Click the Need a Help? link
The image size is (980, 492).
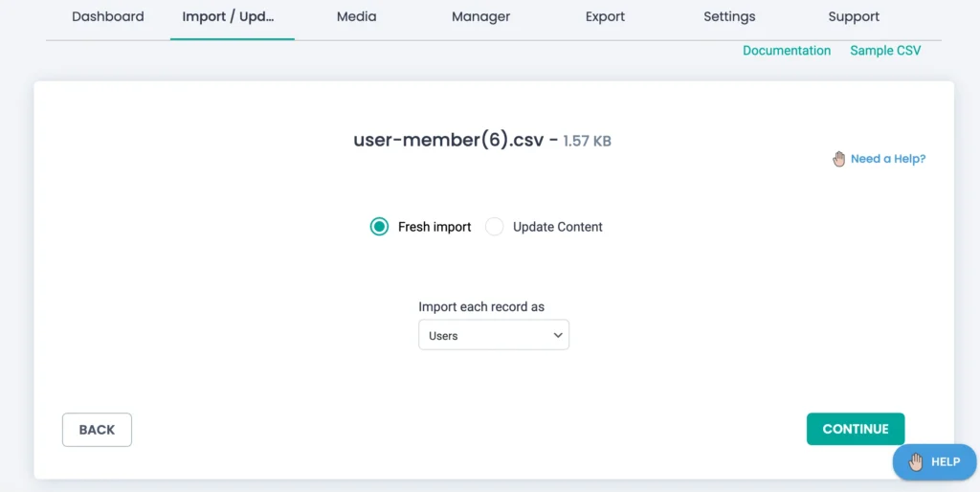pos(888,159)
